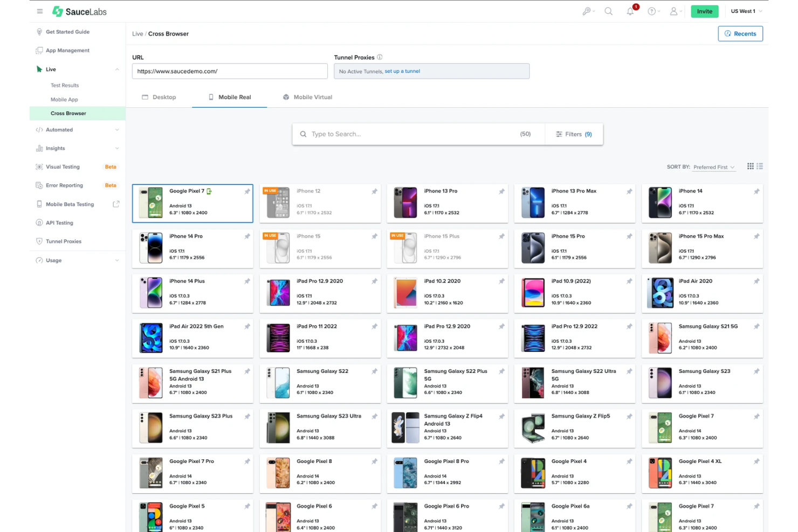Viewport: 798px width, 532px height.
Task: Open user account dropdown chevron
Action: click(681, 11)
